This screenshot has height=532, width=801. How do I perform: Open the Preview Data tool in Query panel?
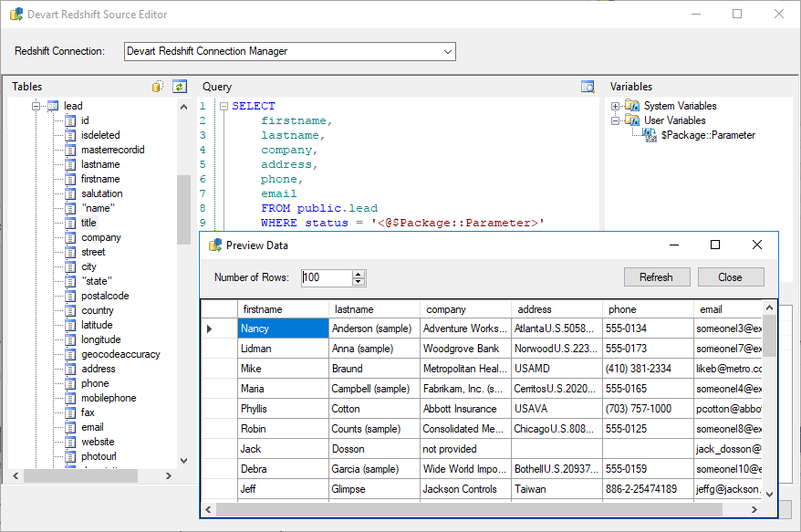click(588, 86)
